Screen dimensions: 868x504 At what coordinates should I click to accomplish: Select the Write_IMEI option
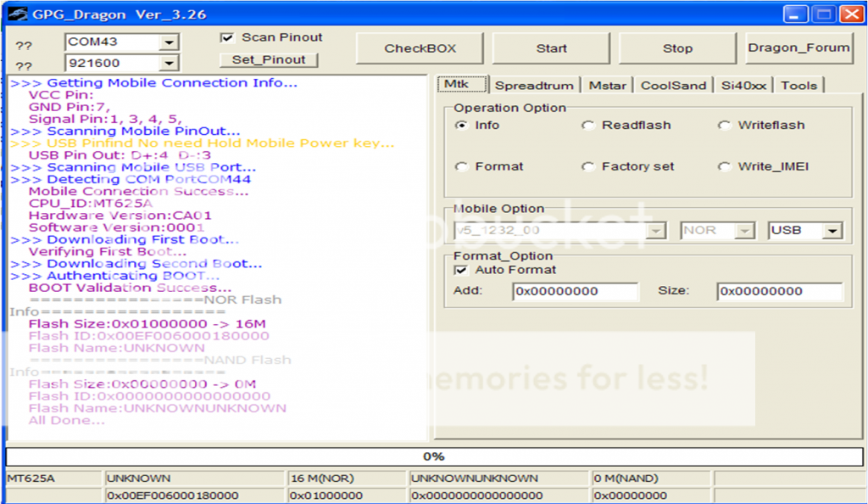(x=725, y=167)
